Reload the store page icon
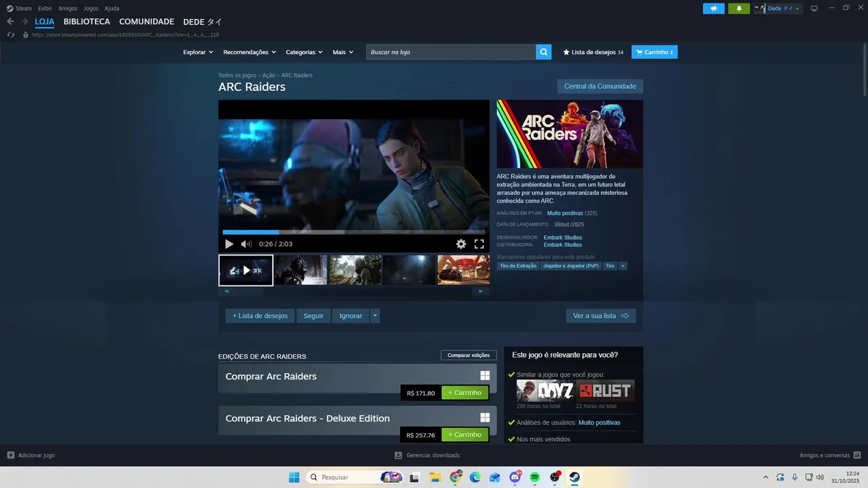Viewport: 868px width, 488px height. (x=10, y=35)
